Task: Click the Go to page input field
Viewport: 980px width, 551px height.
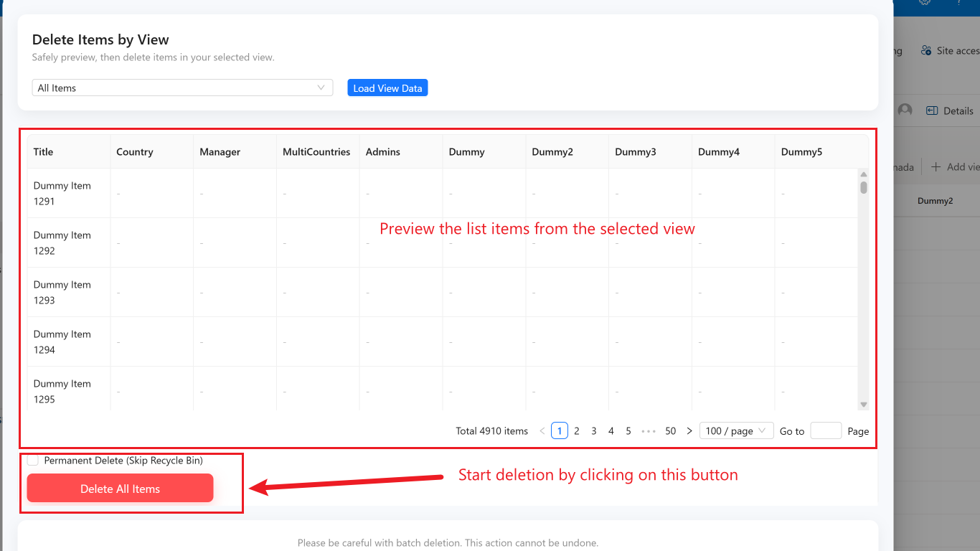Action: (826, 431)
